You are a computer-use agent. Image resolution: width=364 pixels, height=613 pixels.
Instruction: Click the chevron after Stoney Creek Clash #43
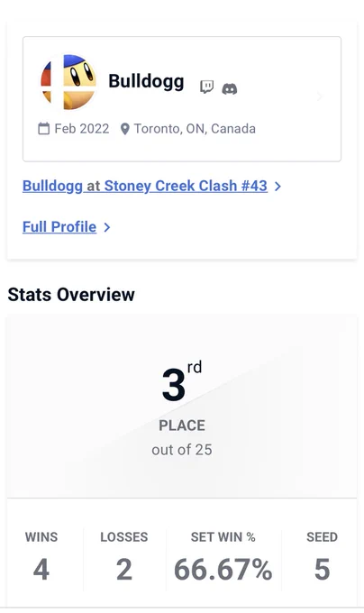pos(278,187)
